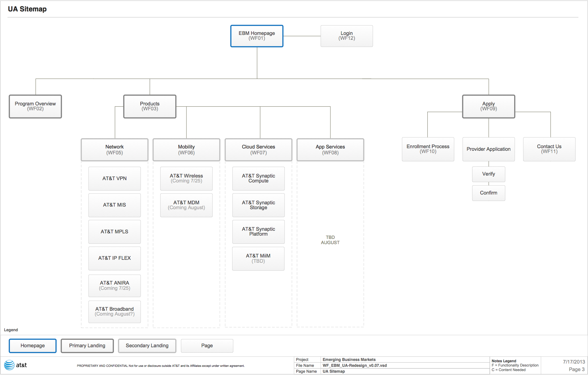Screen dimensions: 588x375
Task: Open the Cloud Services (WF07) box
Action: pyautogui.click(x=259, y=150)
